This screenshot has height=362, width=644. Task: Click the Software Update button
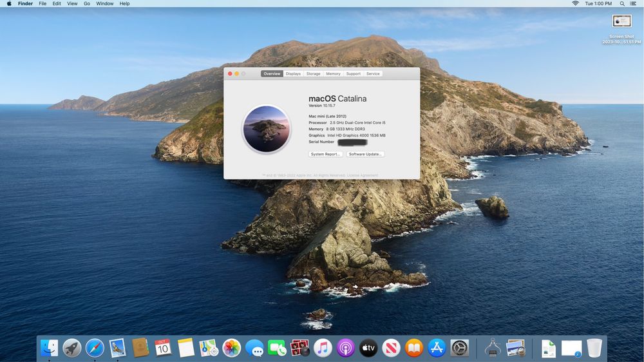pyautogui.click(x=365, y=154)
